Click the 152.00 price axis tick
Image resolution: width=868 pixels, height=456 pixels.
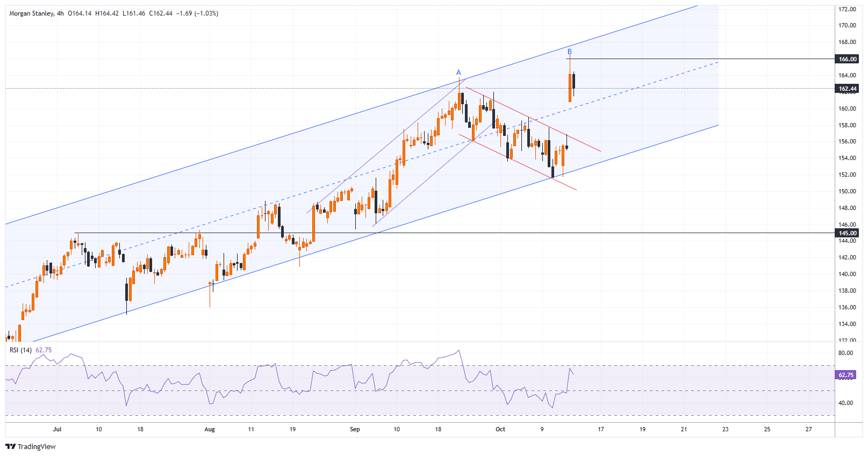point(848,175)
